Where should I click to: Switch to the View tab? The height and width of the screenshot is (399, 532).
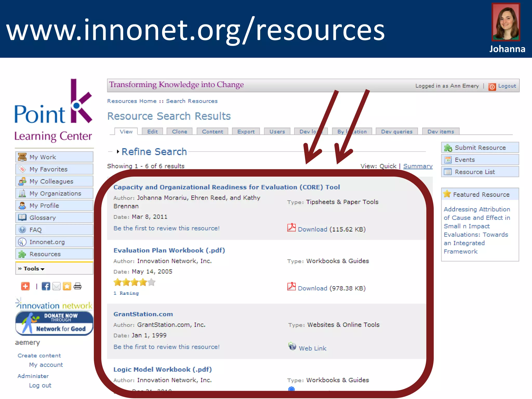click(126, 132)
